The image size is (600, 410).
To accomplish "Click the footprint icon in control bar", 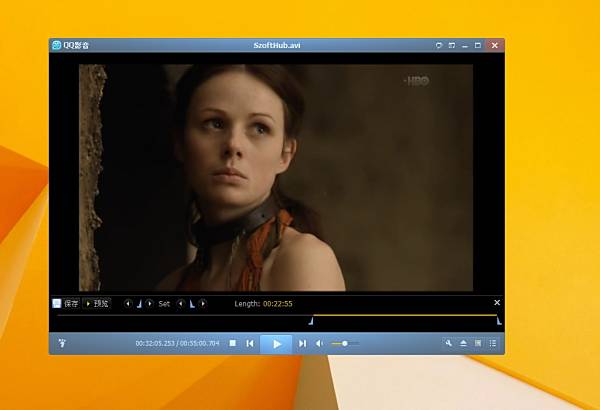I will click(x=62, y=343).
